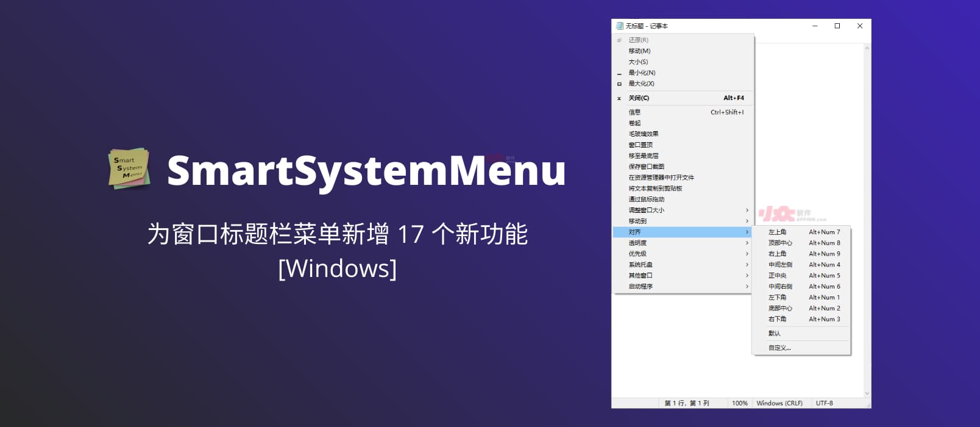The width and height of the screenshot is (980, 427).
Task: Click the scroll up arrow in Notepad
Action: [x=867, y=48]
